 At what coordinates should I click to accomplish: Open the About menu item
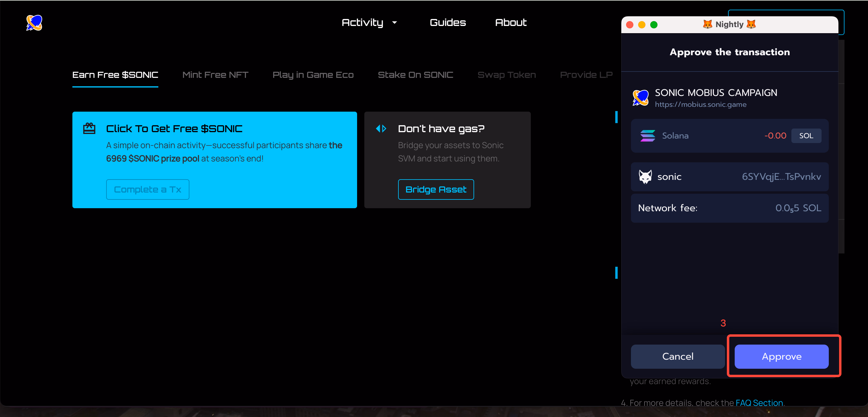tap(511, 22)
